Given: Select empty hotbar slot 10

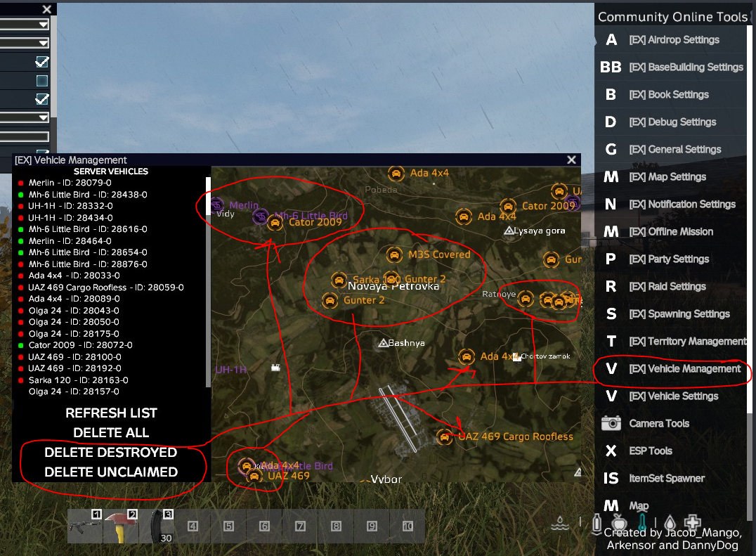Looking at the screenshot, I should coord(408,526).
